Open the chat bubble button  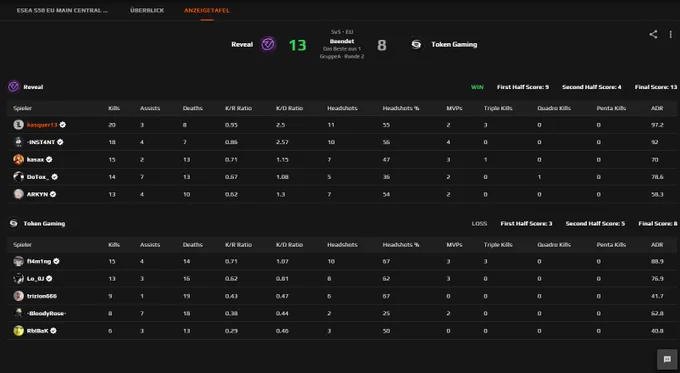(667, 359)
